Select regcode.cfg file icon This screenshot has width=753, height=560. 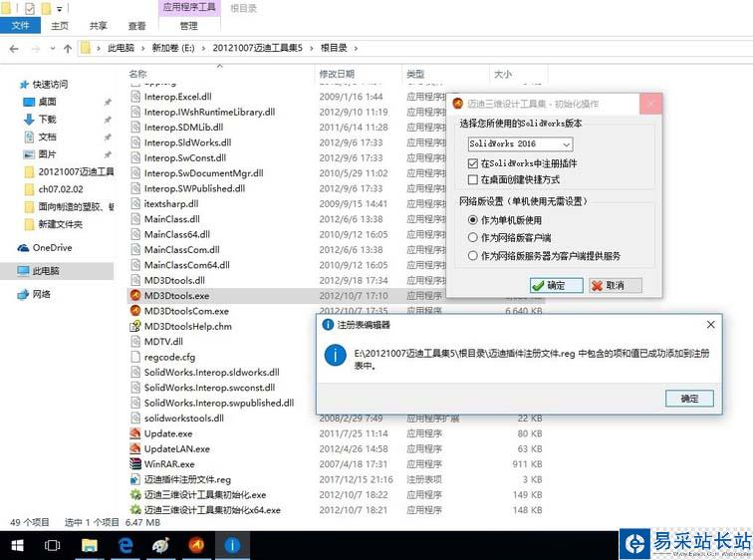click(x=135, y=357)
